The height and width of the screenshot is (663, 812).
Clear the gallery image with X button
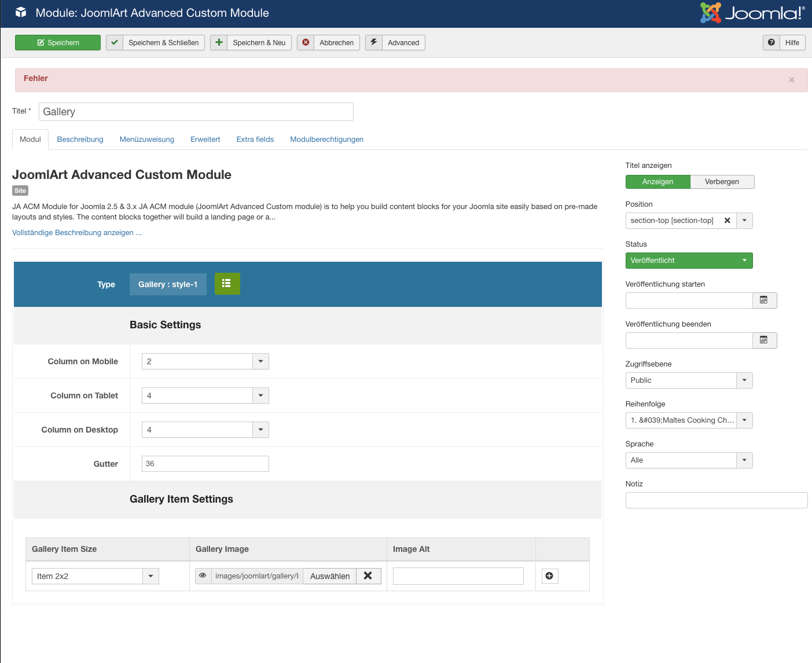[x=368, y=576]
